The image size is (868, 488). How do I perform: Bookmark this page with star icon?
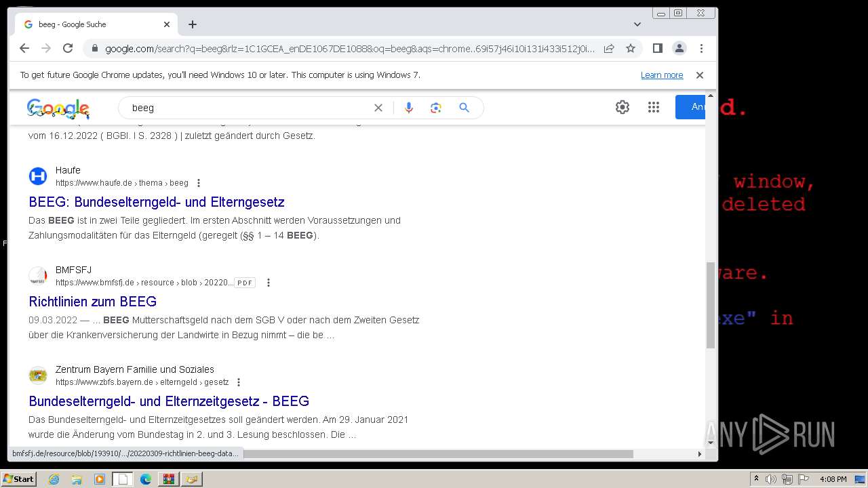(631, 48)
